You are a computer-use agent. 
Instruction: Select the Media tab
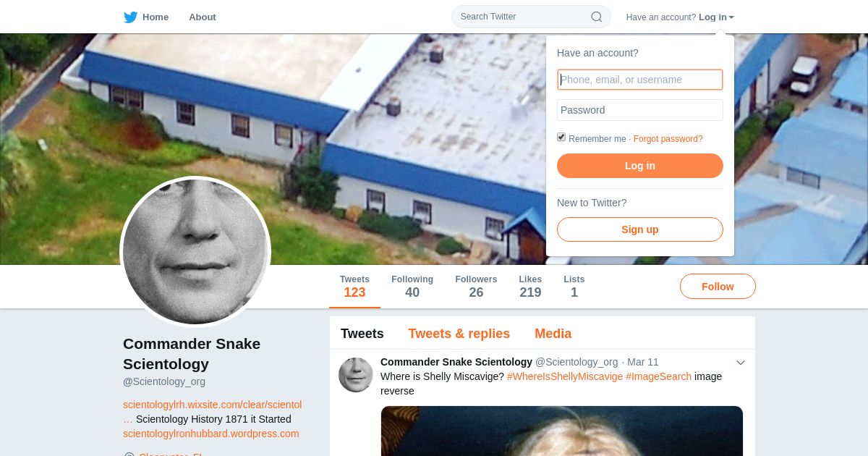pos(553,334)
